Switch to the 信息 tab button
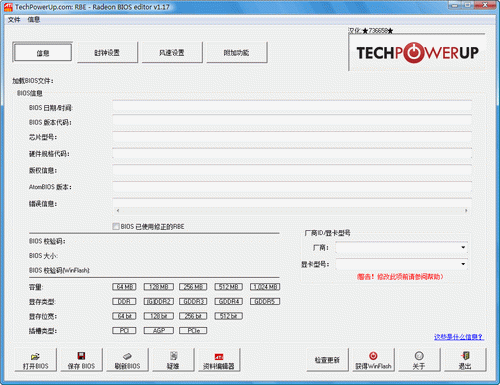This screenshot has width=500, height=385. point(43,52)
